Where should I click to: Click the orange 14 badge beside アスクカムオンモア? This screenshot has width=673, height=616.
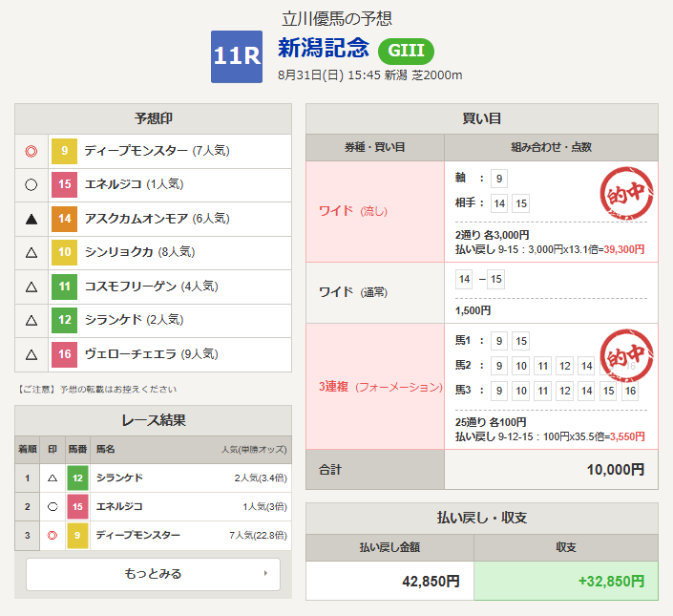pos(64,219)
